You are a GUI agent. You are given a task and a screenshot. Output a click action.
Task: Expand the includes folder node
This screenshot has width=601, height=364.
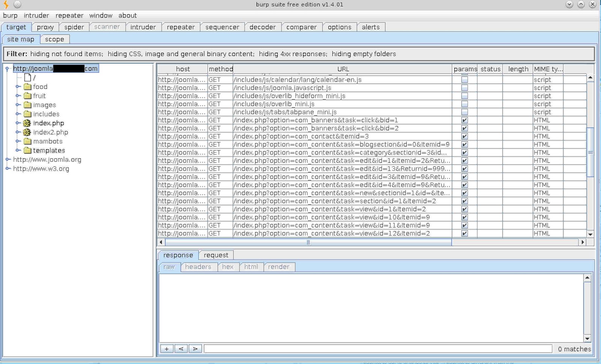click(18, 114)
